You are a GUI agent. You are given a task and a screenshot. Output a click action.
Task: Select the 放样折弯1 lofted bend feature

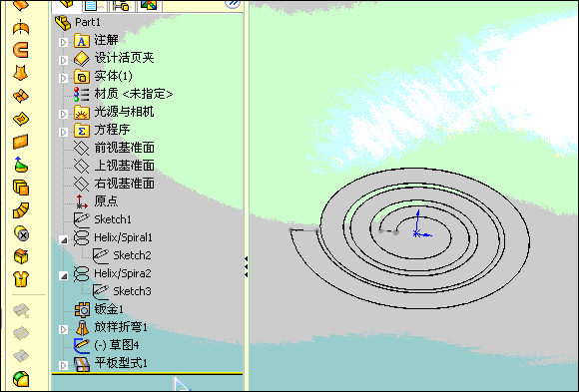(x=111, y=327)
